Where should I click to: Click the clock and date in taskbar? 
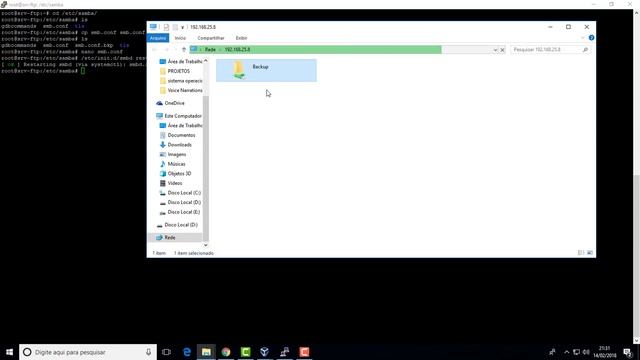(x=604, y=352)
